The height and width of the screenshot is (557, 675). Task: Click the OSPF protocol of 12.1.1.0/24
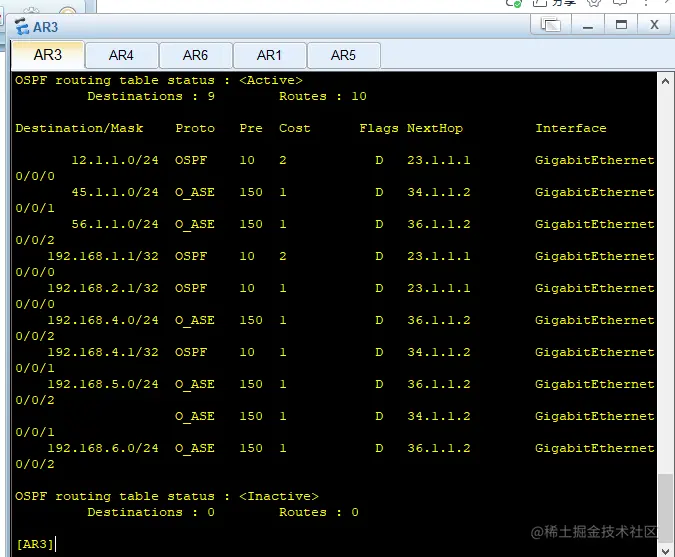(191, 160)
